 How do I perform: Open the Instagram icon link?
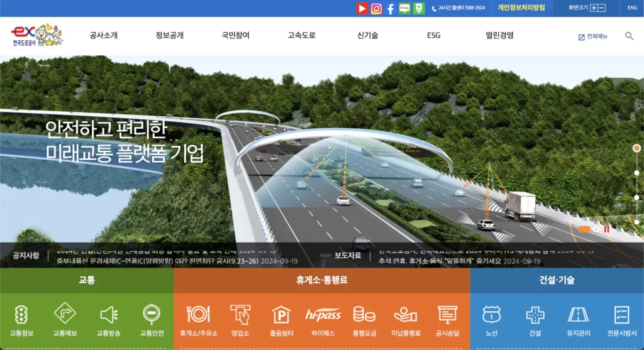point(376,8)
